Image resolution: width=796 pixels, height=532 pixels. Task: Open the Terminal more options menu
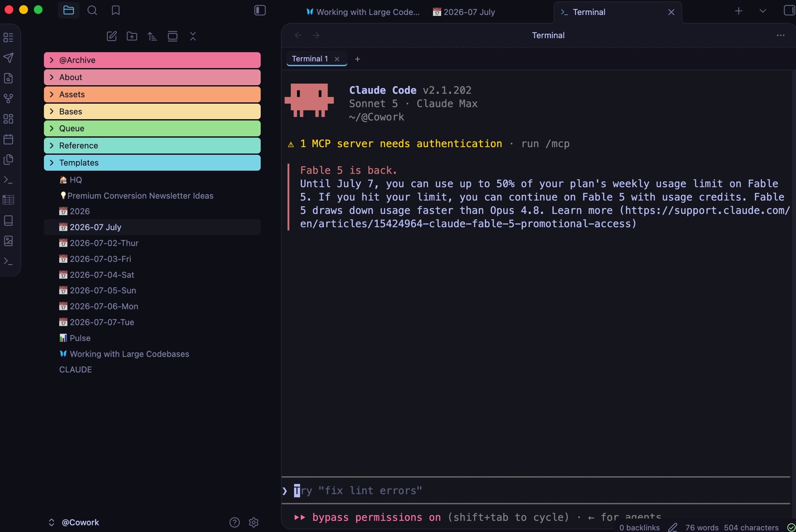781,35
